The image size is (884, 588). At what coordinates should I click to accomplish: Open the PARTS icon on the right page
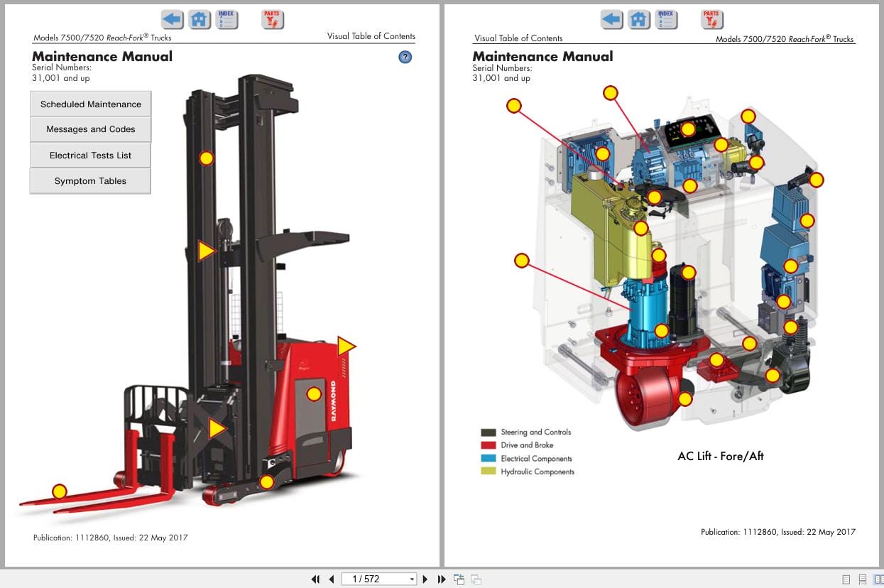point(711,19)
